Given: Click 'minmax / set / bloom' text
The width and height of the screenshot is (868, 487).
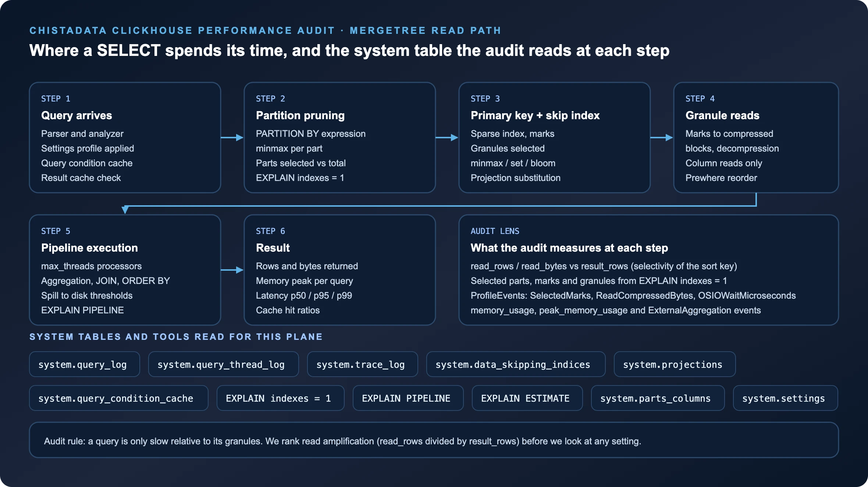Looking at the screenshot, I should pos(513,163).
